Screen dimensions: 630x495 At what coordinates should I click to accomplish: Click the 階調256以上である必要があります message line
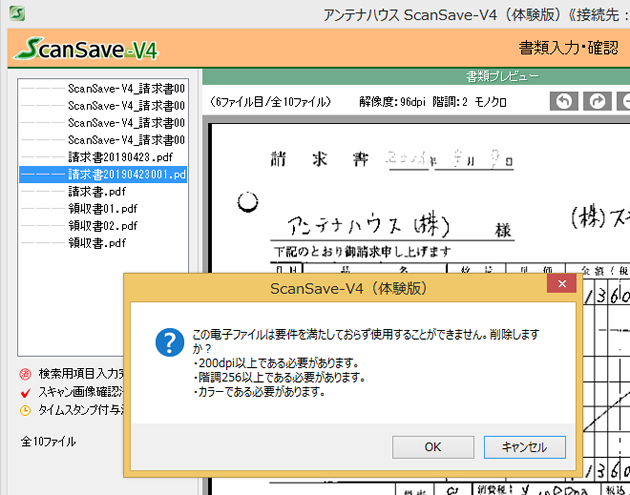click(279, 377)
